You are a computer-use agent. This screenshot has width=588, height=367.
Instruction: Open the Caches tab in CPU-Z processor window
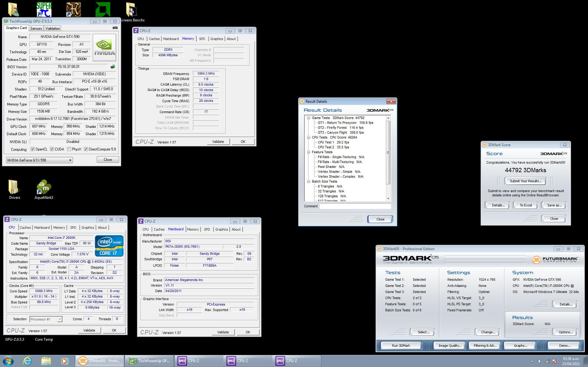click(x=25, y=228)
